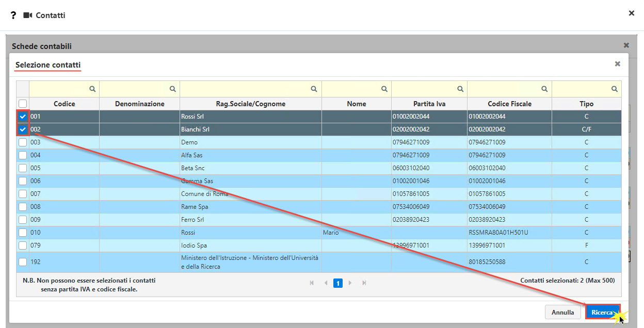Click the Codice Fiscale filter input field
This screenshot has height=328, width=644.
coord(509,89)
